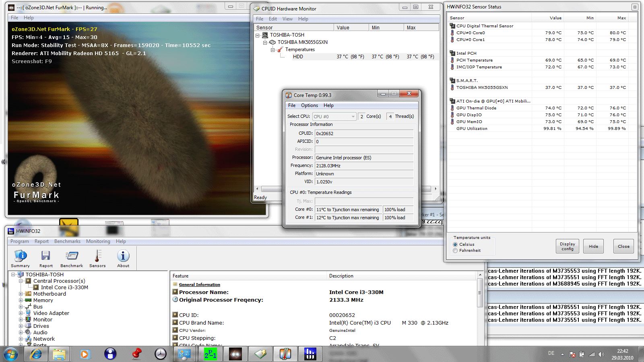Open the Options menu in Core Temp
The width and height of the screenshot is (644, 362).
(x=310, y=105)
